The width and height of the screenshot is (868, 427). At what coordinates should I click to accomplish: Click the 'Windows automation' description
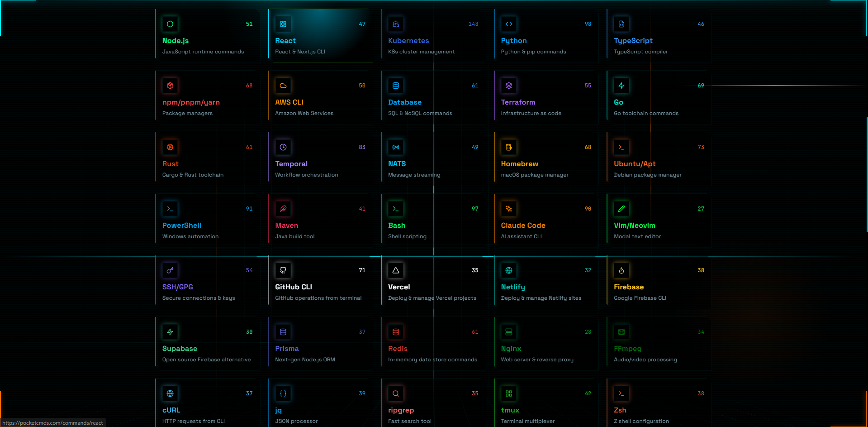click(190, 236)
